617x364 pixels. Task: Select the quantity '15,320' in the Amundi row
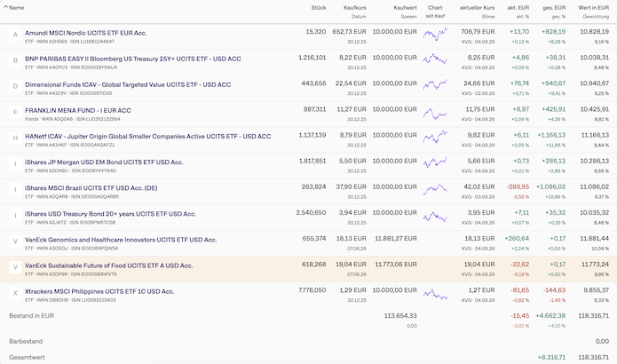(316, 31)
